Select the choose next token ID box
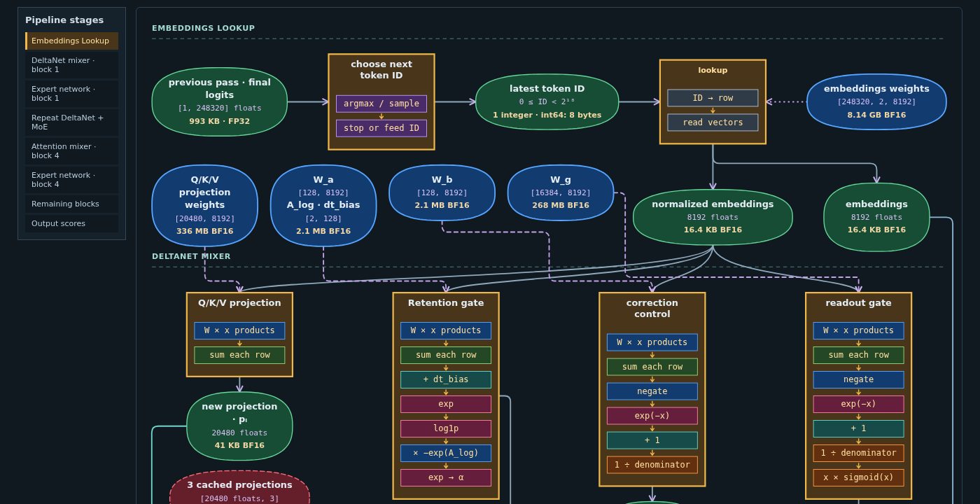Viewport: 980px width, 504px height. tap(381, 101)
